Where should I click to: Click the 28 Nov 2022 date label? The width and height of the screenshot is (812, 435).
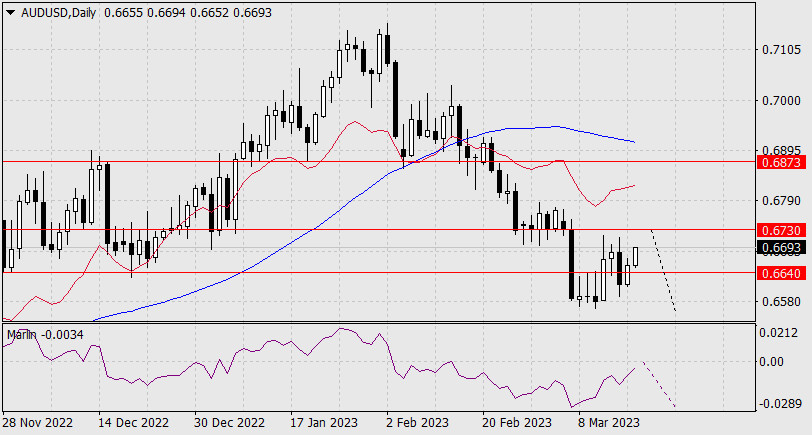35,422
